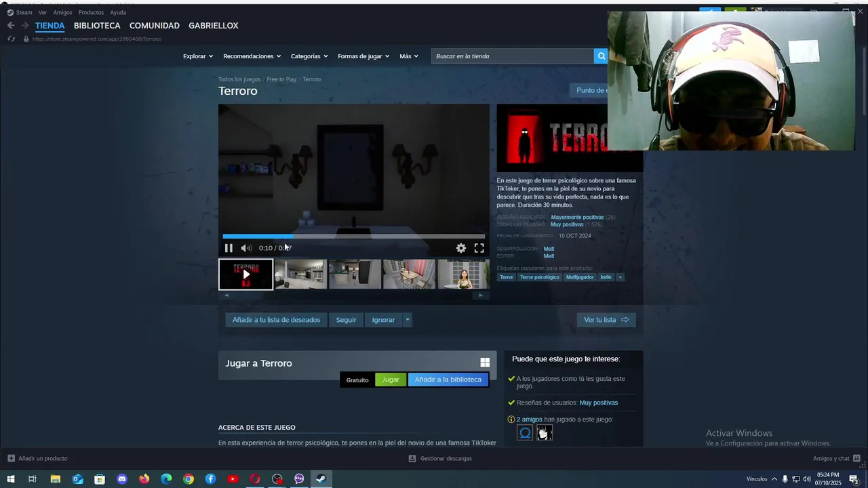Expand the Recomendaciones dropdown

coord(252,56)
